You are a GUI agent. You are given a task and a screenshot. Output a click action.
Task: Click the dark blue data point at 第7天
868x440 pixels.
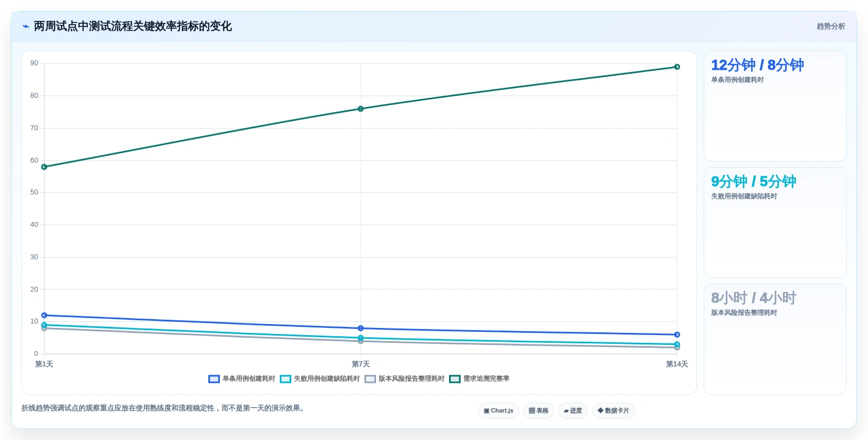(361, 328)
